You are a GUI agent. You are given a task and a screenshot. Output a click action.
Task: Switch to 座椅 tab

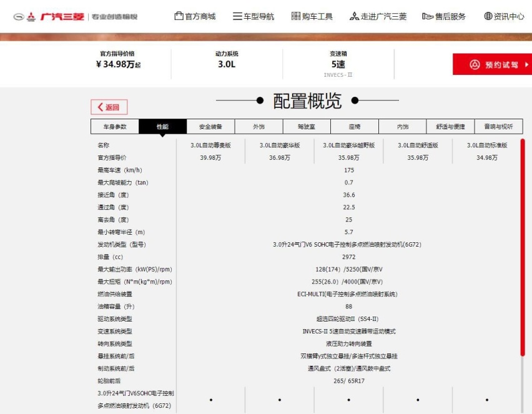click(355, 127)
